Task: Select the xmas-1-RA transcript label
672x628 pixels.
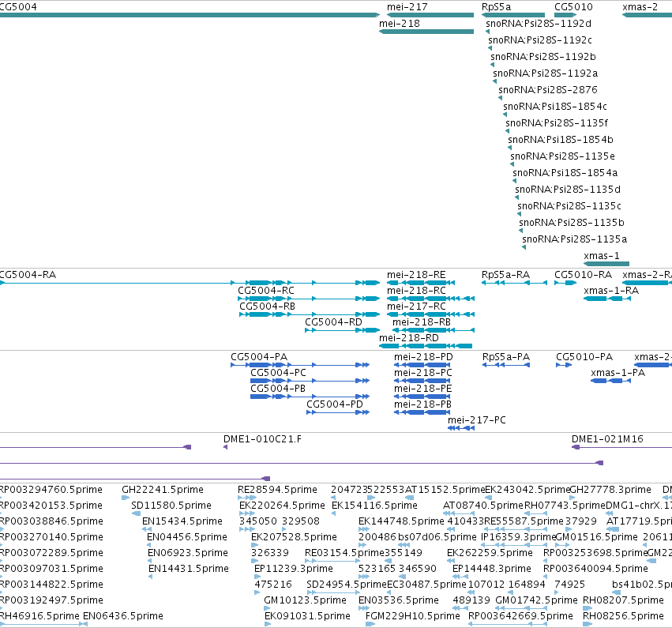Action: [611, 291]
